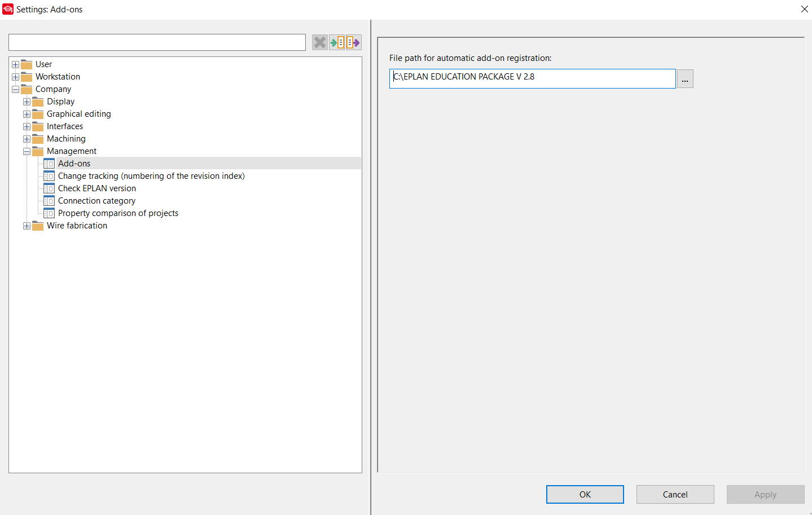812x515 pixels.
Task: Select the Machining label in tree
Action: pos(66,139)
